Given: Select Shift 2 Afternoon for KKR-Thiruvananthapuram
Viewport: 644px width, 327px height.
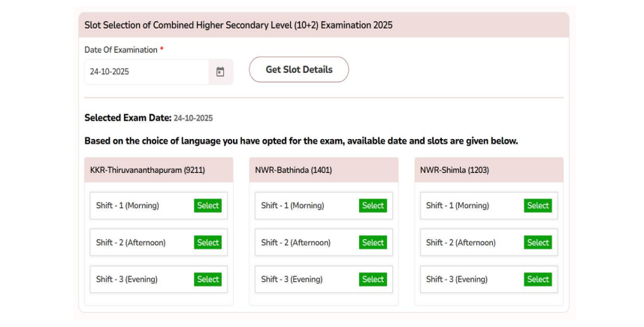Looking at the screenshot, I should tap(208, 242).
